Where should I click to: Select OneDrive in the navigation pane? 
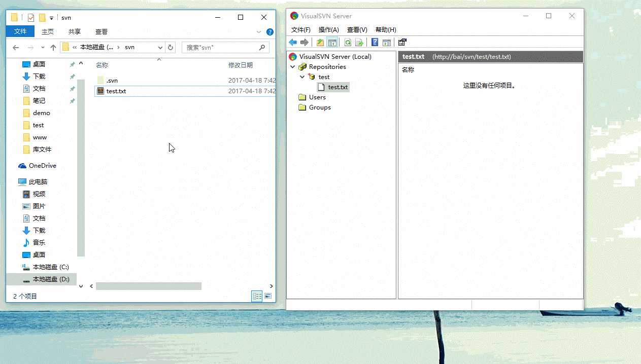tap(42, 166)
